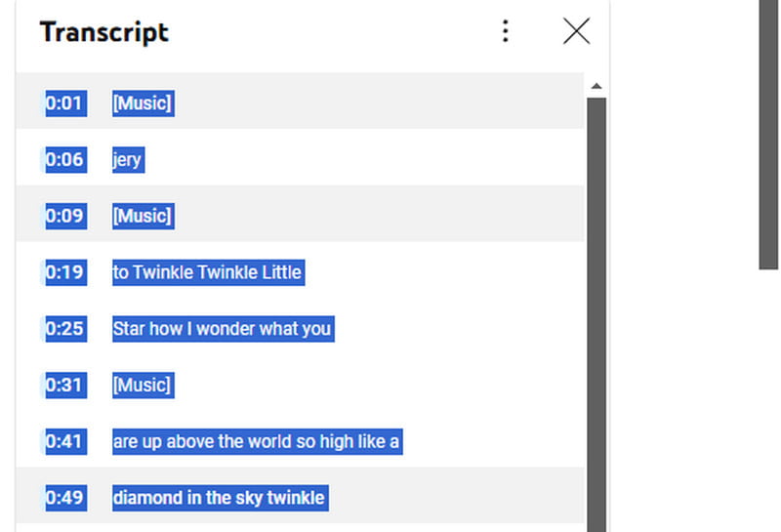Click the first [Music] transcript text
Viewport: 781px width, 532px height.
click(x=143, y=102)
